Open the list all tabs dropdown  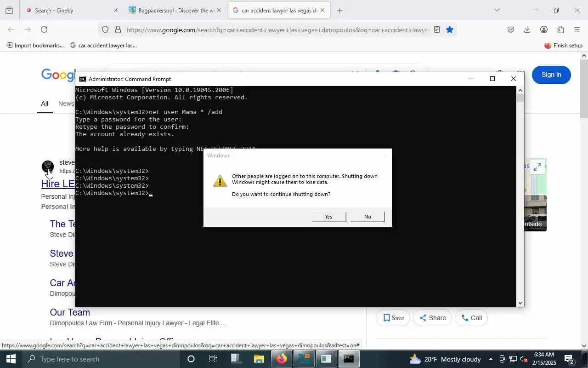(x=497, y=10)
